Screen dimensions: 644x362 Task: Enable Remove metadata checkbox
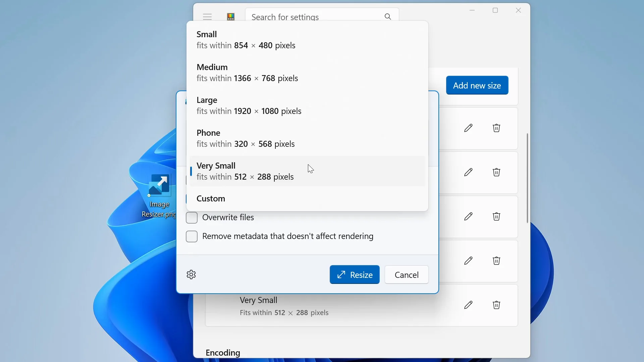192,237
